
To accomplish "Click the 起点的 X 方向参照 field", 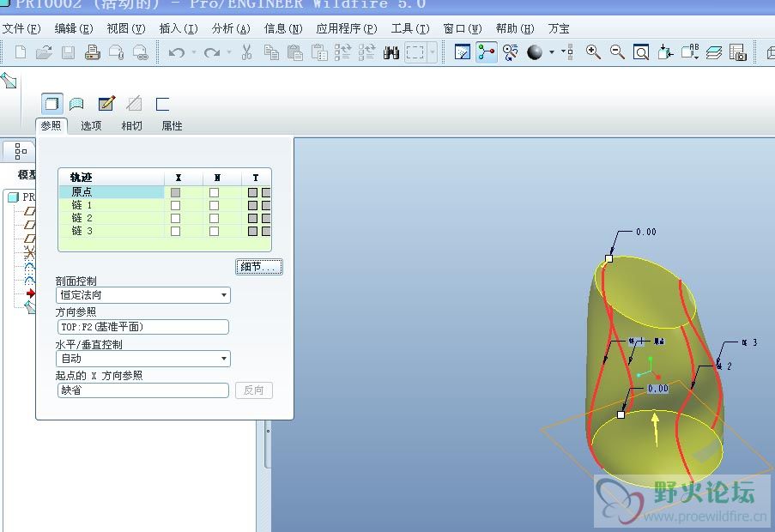I will pyautogui.click(x=142, y=390).
